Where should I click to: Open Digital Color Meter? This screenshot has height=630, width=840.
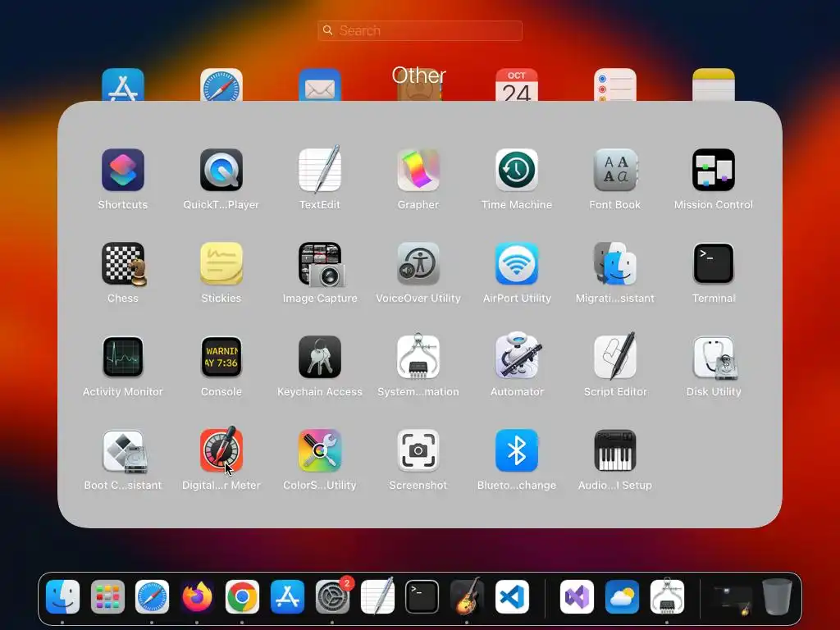click(x=221, y=450)
